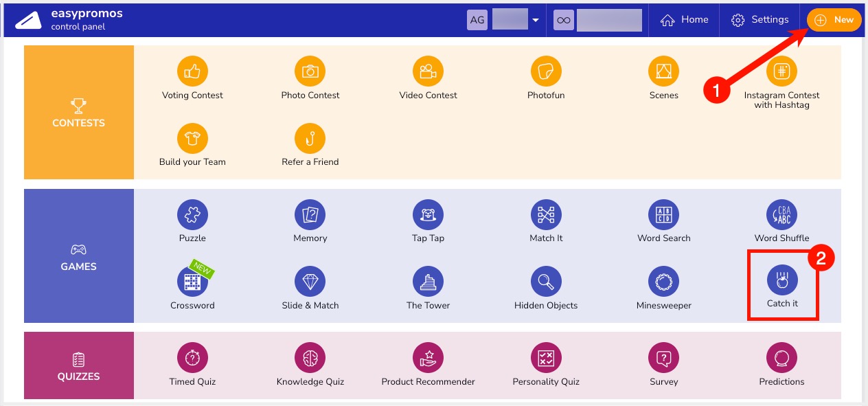Select the QUIZZES category panel
868x406 pixels.
(x=79, y=365)
